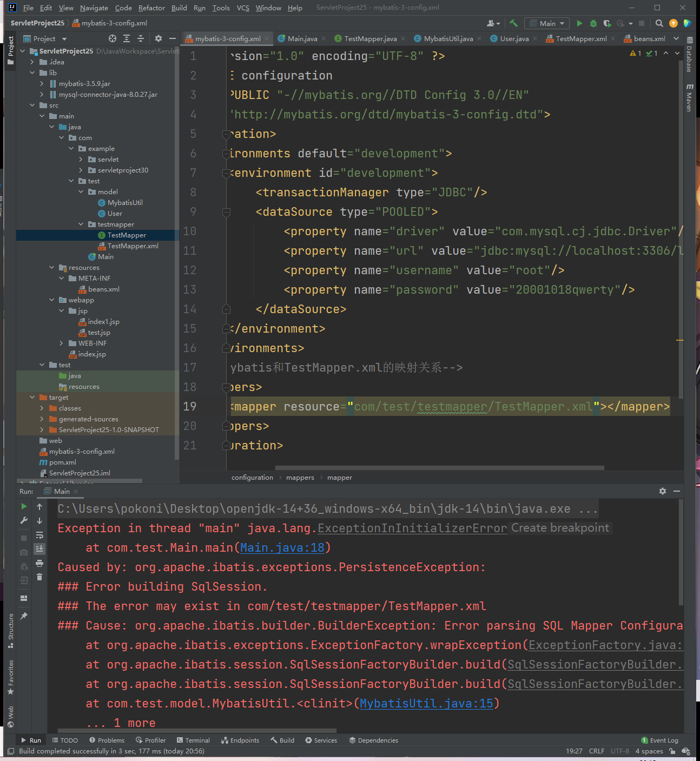Select pom.xml in project tree
The width and height of the screenshot is (700, 761).
coord(62,462)
